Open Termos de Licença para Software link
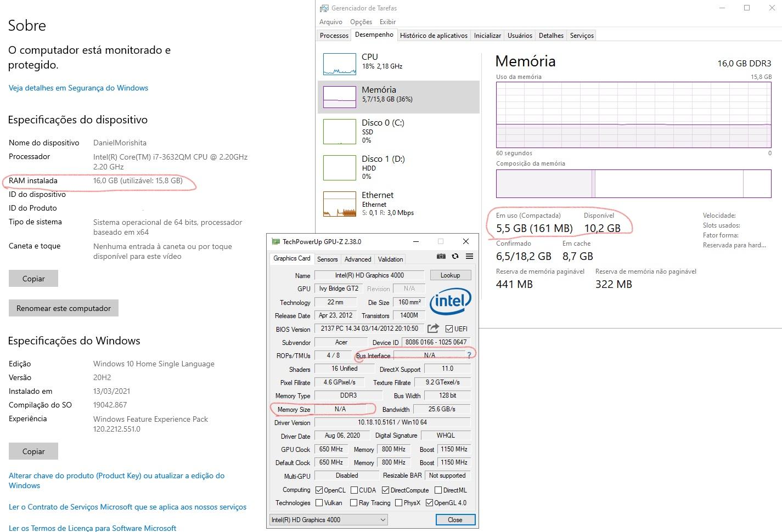This screenshot has height=532, width=782. tap(92, 528)
